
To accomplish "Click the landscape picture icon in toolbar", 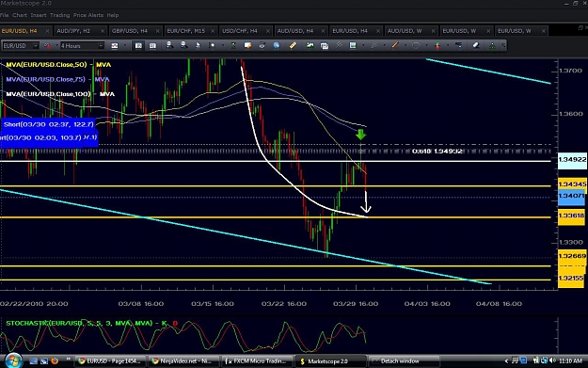I will coord(310,45).
